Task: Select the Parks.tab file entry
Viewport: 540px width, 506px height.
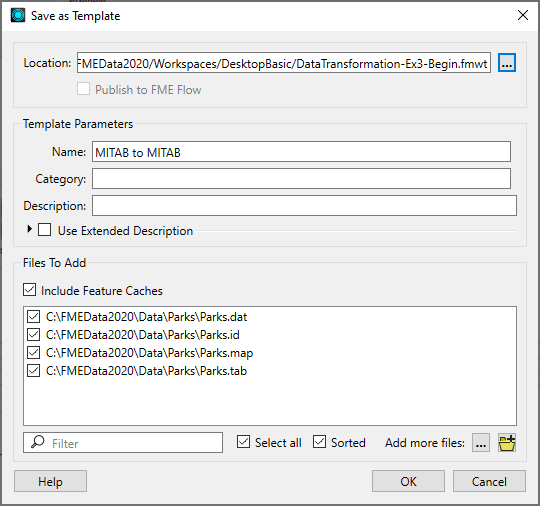Action: click(x=146, y=371)
